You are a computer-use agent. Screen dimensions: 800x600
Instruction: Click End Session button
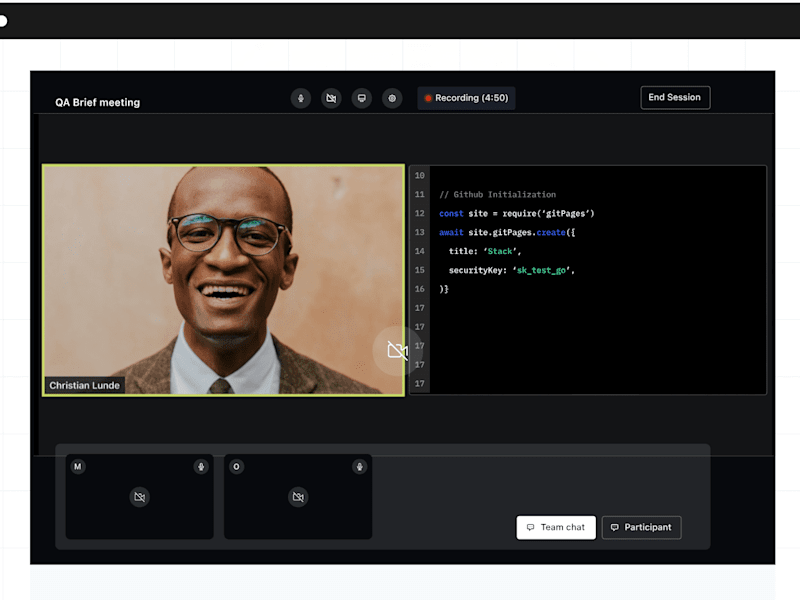675,97
